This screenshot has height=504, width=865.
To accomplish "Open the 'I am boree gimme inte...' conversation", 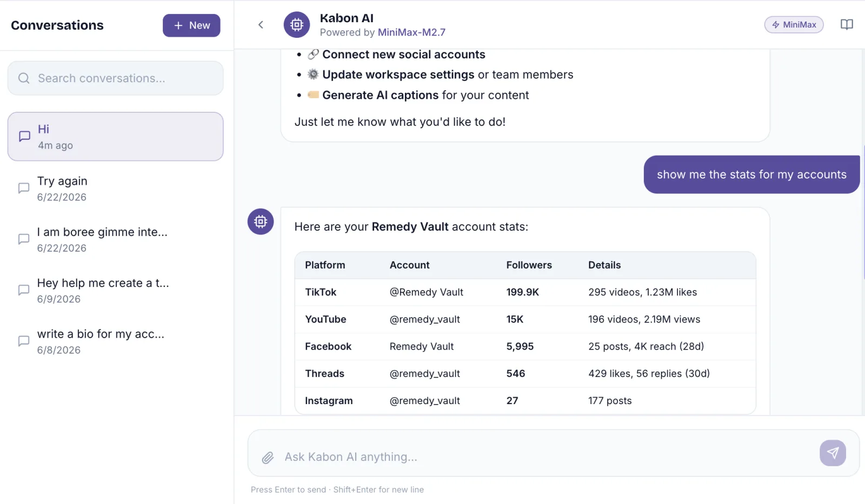I will click(115, 239).
